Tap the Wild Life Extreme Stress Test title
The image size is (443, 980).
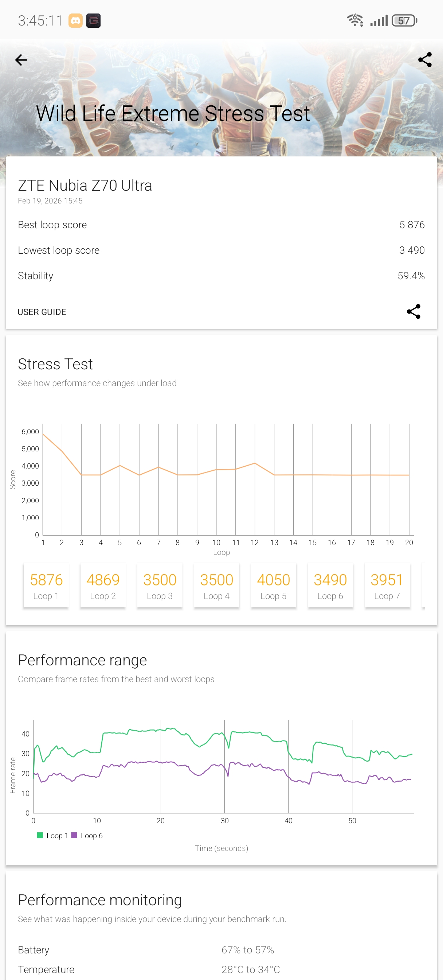click(173, 113)
